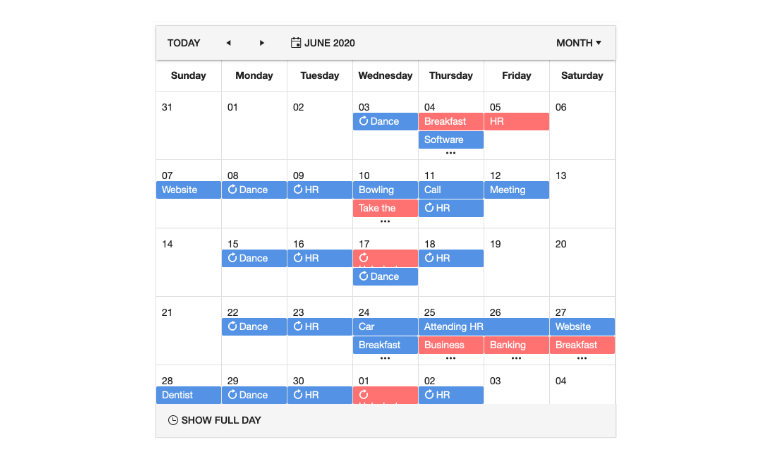
Task: Click the Wednesday column header
Action: (x=385, y=76)
